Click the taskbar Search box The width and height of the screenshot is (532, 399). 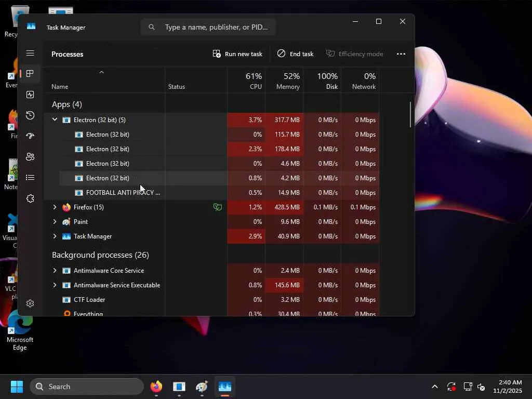(x=87, y=387)
